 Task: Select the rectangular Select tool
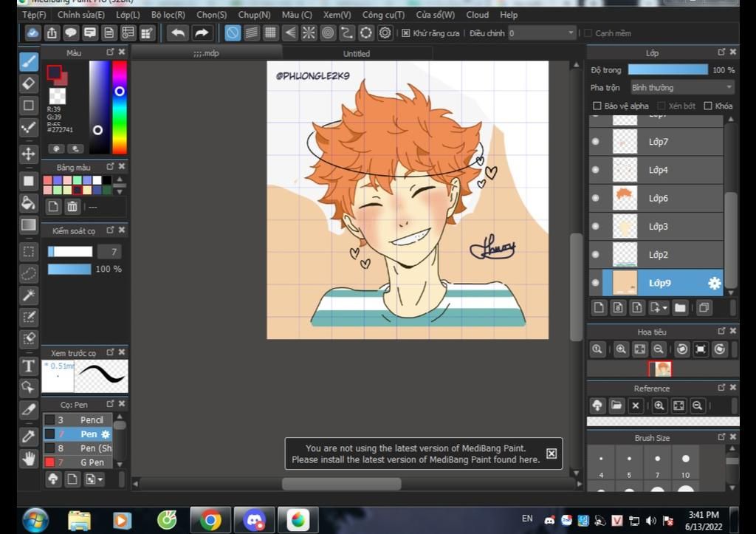(29, 251)
